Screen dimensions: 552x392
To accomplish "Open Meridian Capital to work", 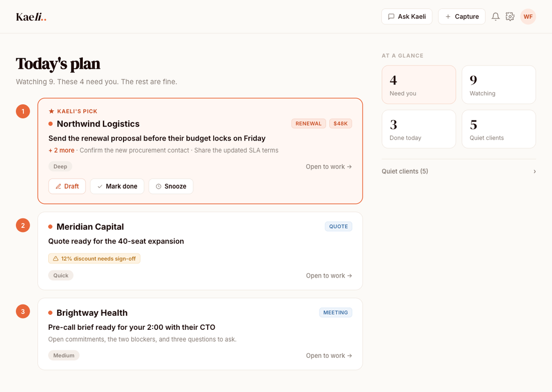I will point(329,276).
